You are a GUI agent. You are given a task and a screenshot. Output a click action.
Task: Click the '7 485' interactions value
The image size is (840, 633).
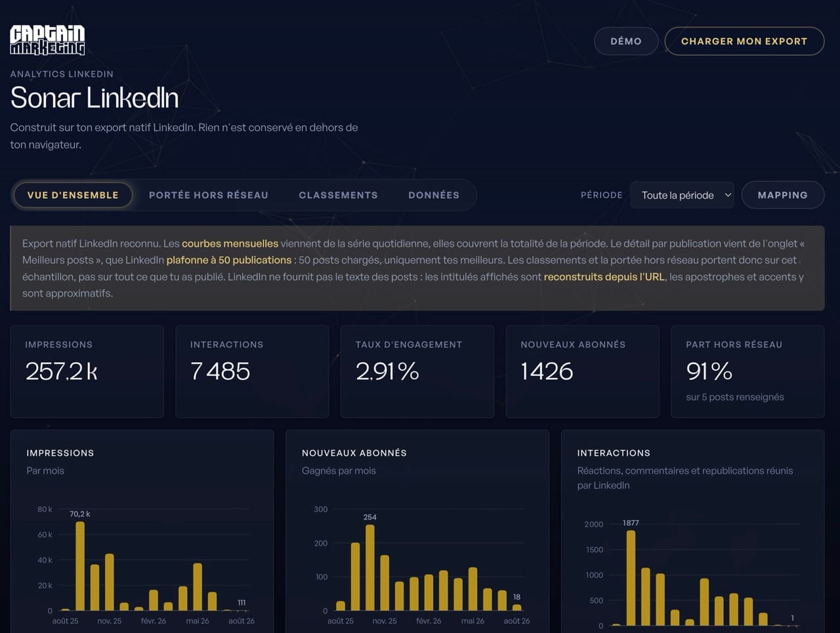pos(220,371)
